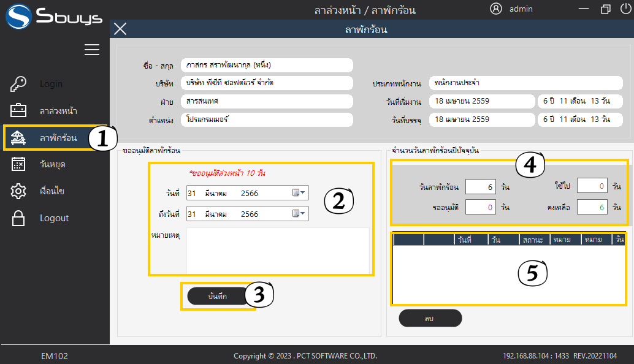Close the ลาพักร้อน form with X
This screenshot has height=364, width=634.
121,29
